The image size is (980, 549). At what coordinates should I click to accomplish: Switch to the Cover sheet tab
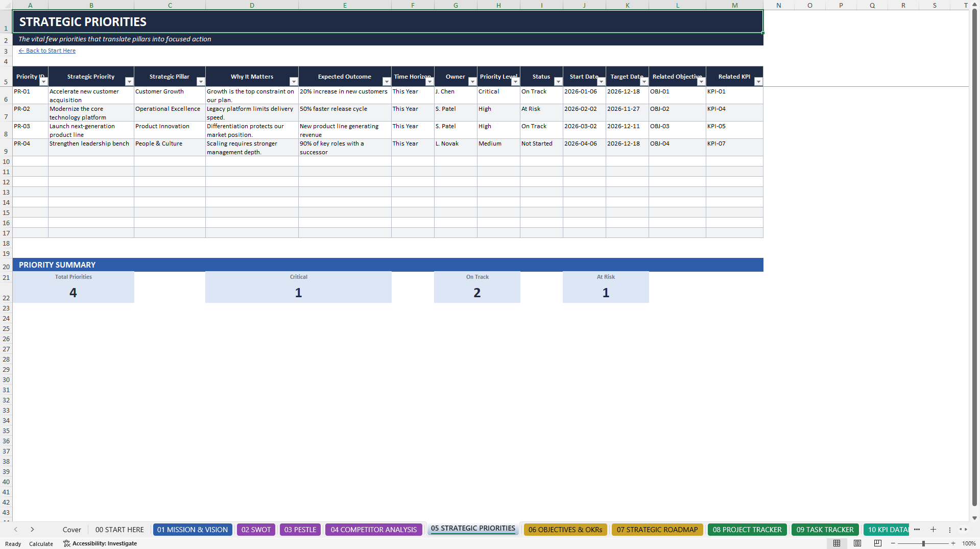72,530
